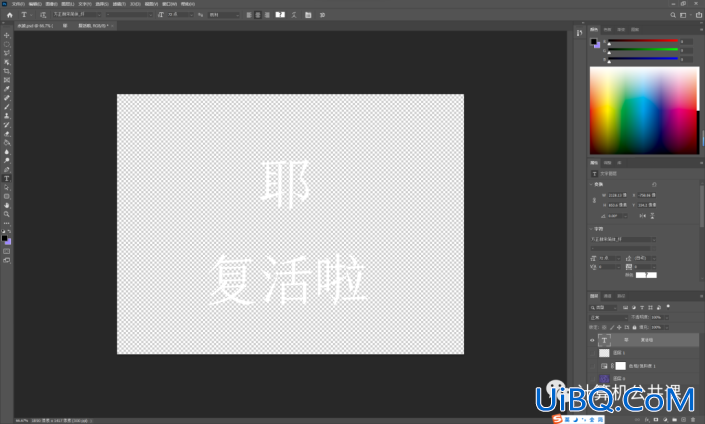This screenshot has width=705, height=424.
Task: Click the Home icon in options bar
Action: click(9, 15)
